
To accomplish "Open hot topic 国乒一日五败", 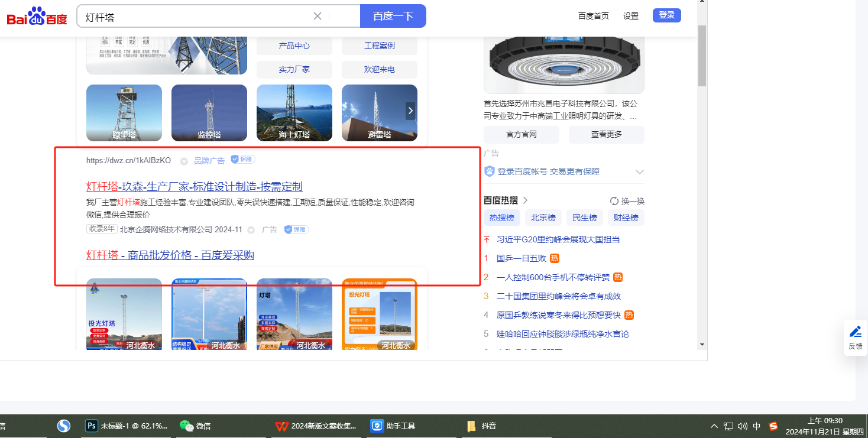I will point(522,258).
